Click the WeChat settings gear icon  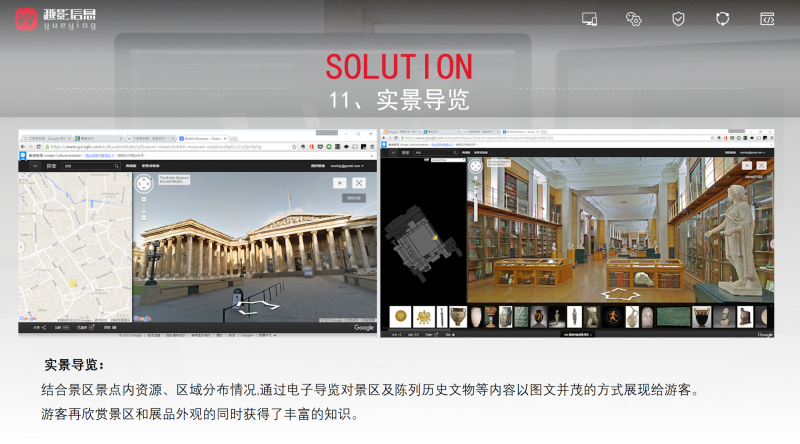tap(634, 19)
